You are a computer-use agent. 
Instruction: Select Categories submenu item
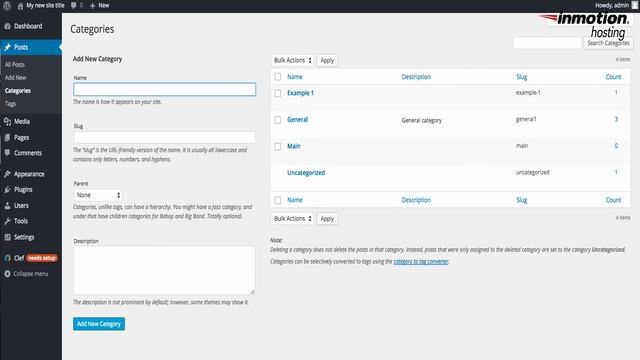pos(18,91)
